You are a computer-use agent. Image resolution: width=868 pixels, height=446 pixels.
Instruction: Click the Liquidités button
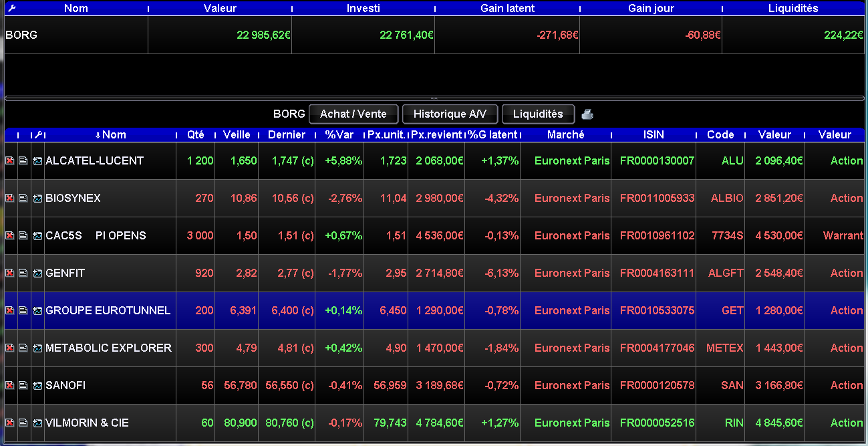point(538,114)
